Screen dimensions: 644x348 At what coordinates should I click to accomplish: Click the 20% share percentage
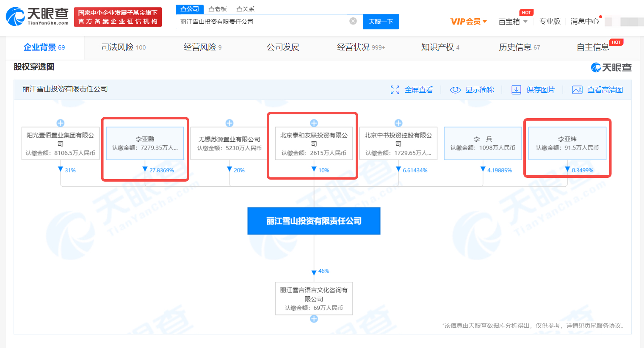click(239, 170)
